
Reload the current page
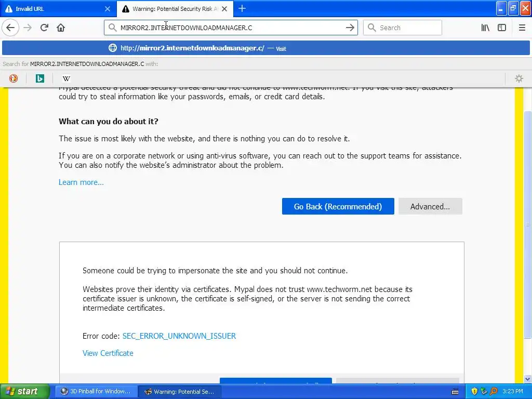(44, 28)
